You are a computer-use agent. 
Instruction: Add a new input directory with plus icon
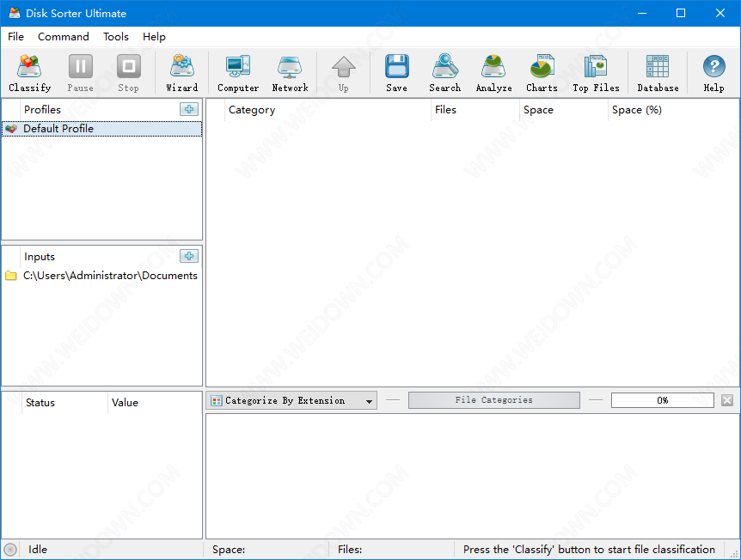(189, 256)
